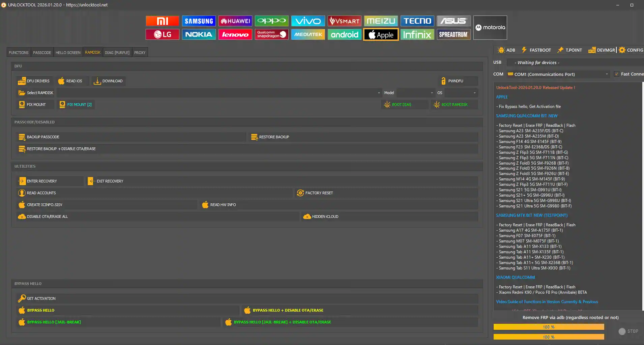Viewport: 644px width, 345px height.
Task: Switch to the Passcode tab
Action: (x=42, y=53)
